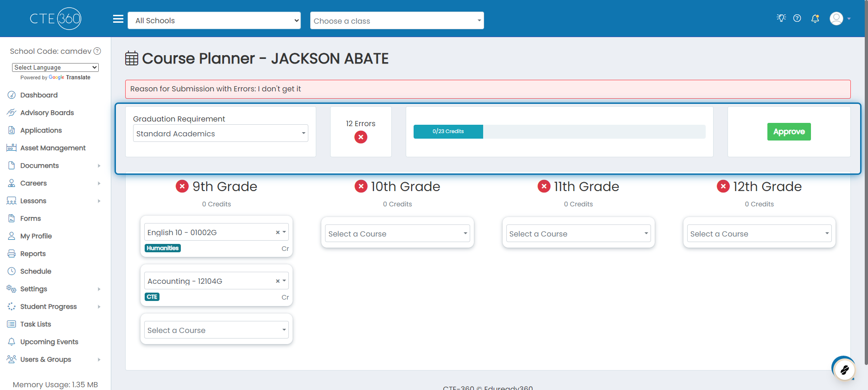Go to Dashboard in sidebar
This screenshot has height=390, width=868.
point(39,95)
